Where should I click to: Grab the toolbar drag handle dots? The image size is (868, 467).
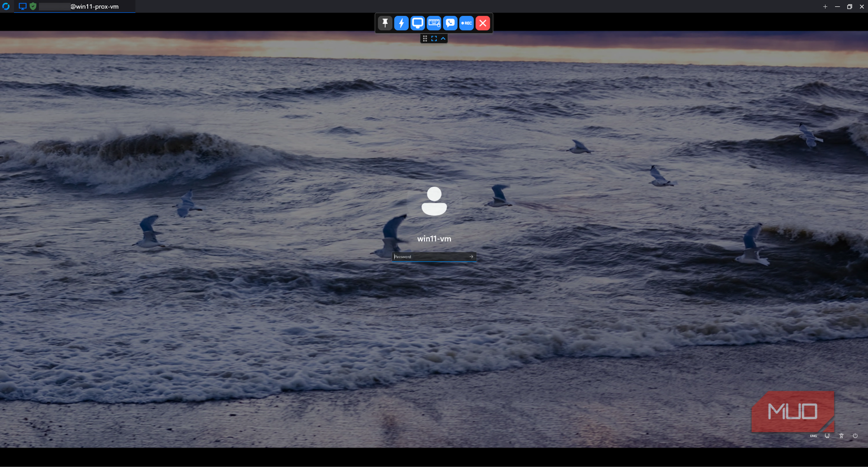[x=425, y=38]
